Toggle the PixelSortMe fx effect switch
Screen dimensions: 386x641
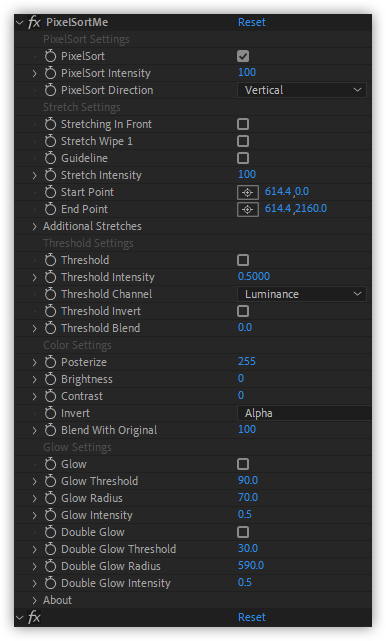tap(34, 22)
